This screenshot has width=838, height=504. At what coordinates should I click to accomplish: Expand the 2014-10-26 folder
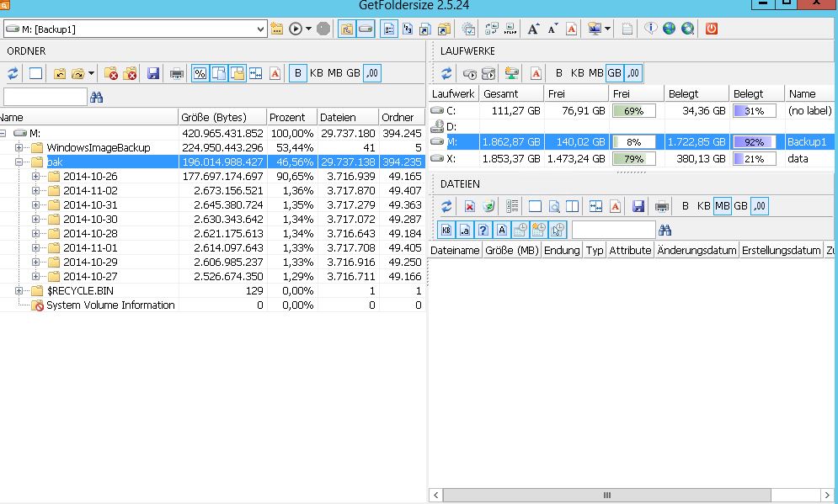(36, 176)
